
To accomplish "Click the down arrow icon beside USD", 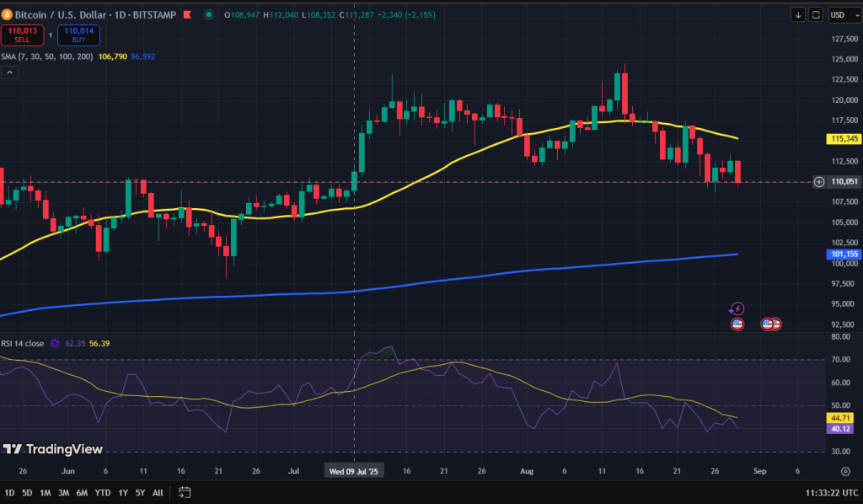I will 798,15.
